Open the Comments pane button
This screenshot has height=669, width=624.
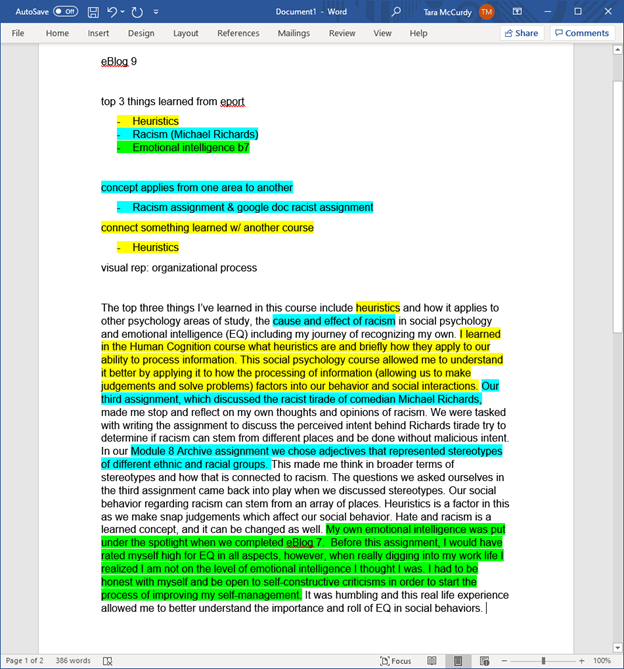pos(581,33)
